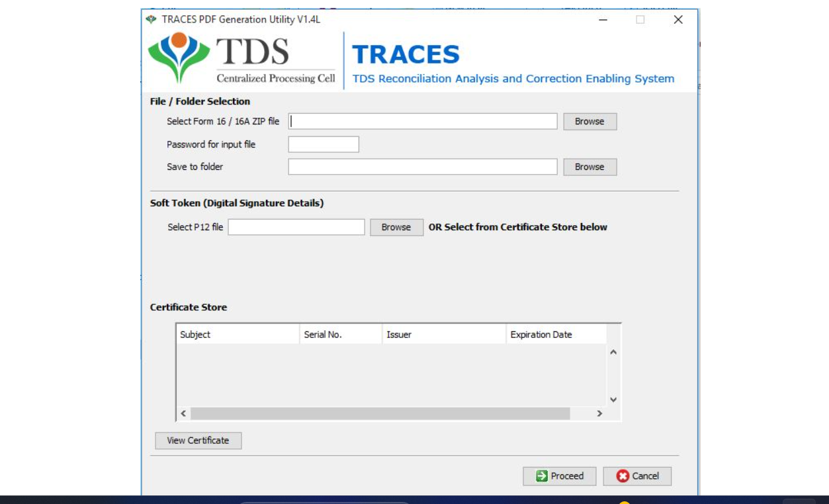Click the Save to folder path field
Screen dimensions: 829x504
[x=423, y=167]
